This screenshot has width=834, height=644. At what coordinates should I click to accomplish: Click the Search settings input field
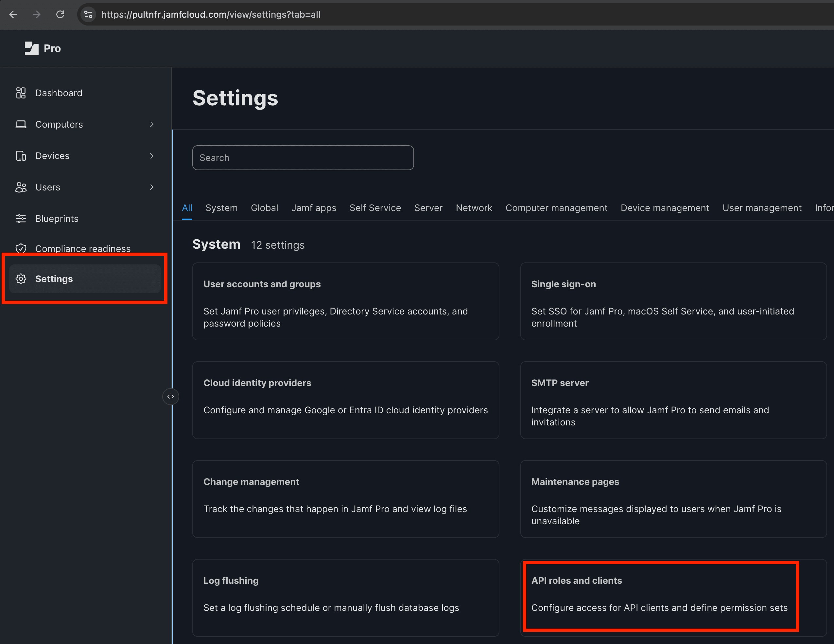[x=303, y=157]
